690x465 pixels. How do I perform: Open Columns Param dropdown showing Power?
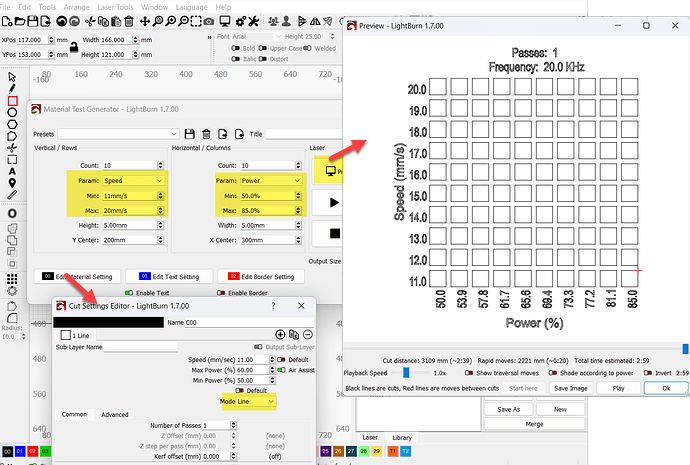coord(271,180)
